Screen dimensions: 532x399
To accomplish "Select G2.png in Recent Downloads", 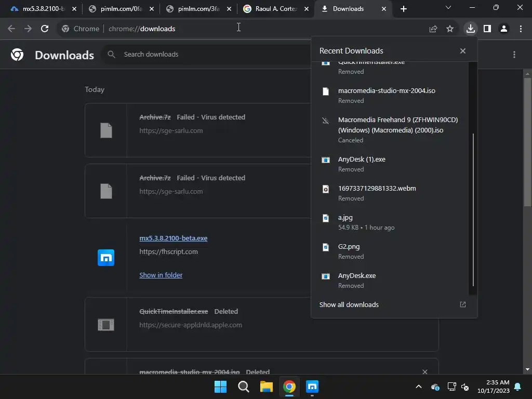I will pyautogui.click(x=390, y=251).
